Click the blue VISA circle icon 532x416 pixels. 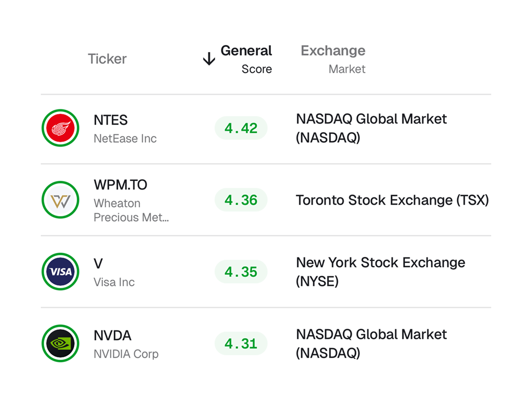[60, 272]
